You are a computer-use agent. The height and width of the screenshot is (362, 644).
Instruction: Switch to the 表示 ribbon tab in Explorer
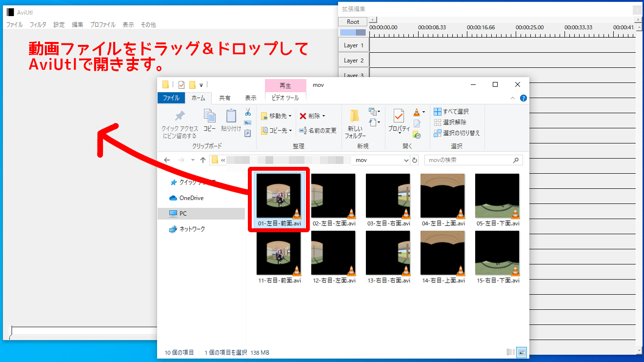(x=251, y=98)
